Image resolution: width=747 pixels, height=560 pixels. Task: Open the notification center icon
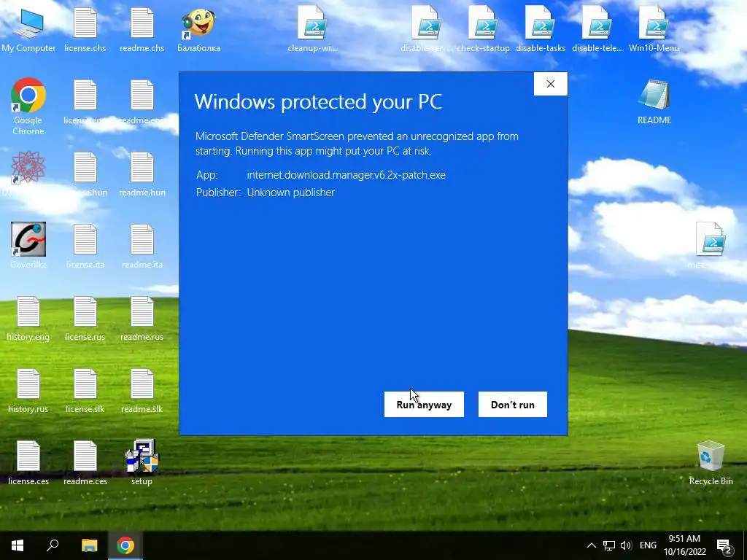click(724, 546)
